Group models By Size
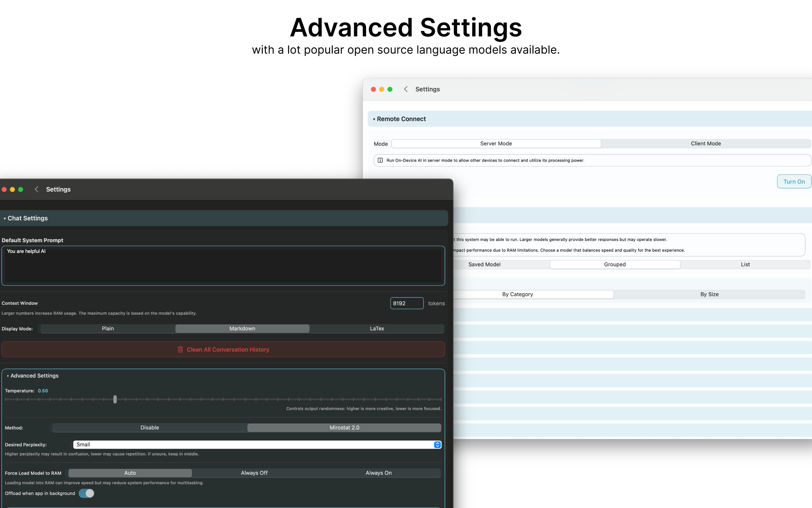Viewport: 812px width, 508px height. pos(709,294)
